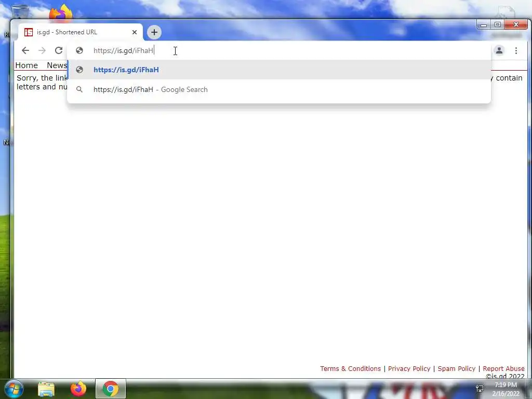Open the Report Abuse link
Image resolution: width=532 pixels, height=399 pixels.
(503, 369)
